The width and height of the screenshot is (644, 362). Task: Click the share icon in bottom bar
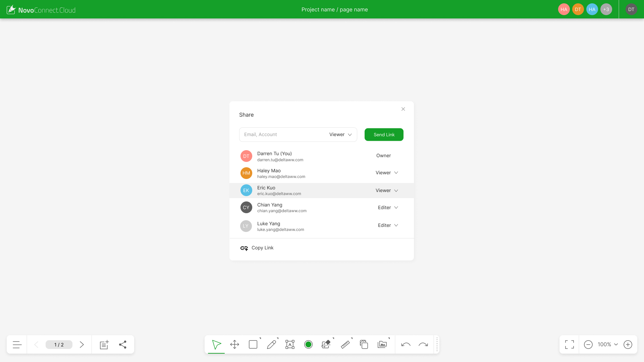(123, 344)
